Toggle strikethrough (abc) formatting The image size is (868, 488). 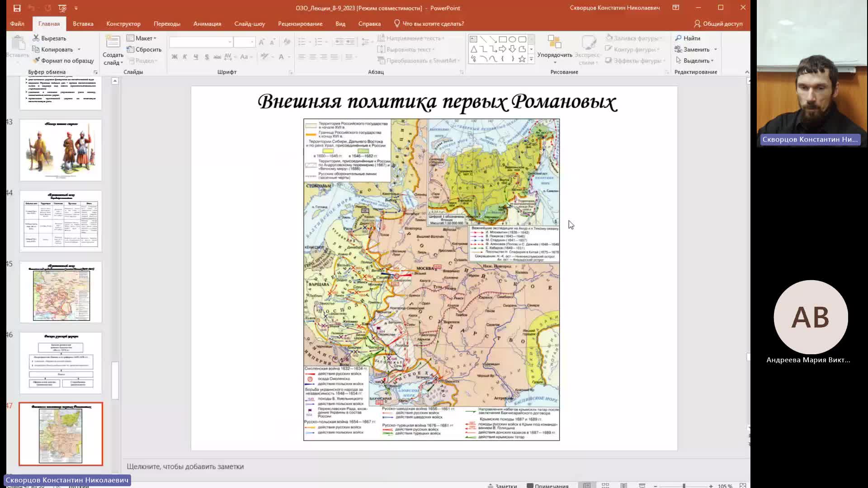tap(217, 57)
